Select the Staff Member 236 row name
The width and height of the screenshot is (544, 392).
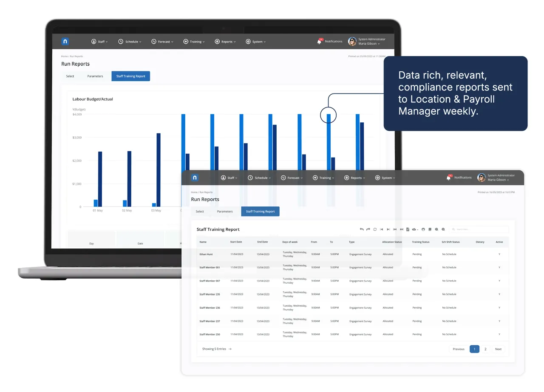pyautogui.click(x=210, y=307)
